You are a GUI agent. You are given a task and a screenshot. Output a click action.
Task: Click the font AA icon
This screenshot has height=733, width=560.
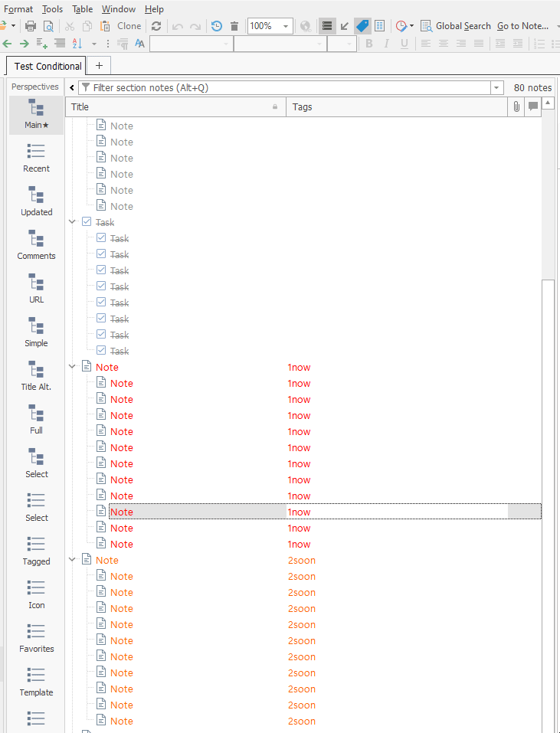click(x=139, y=44)
